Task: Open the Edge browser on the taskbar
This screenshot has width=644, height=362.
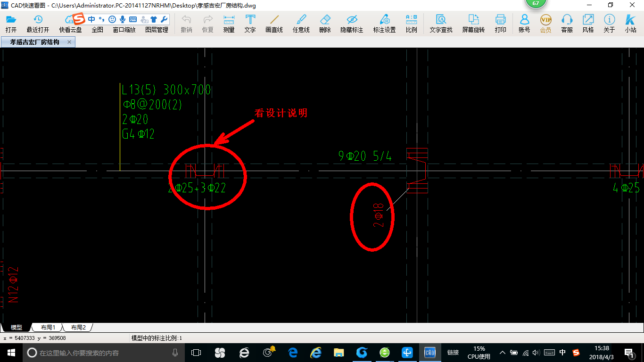Action: tap(292, 353)
